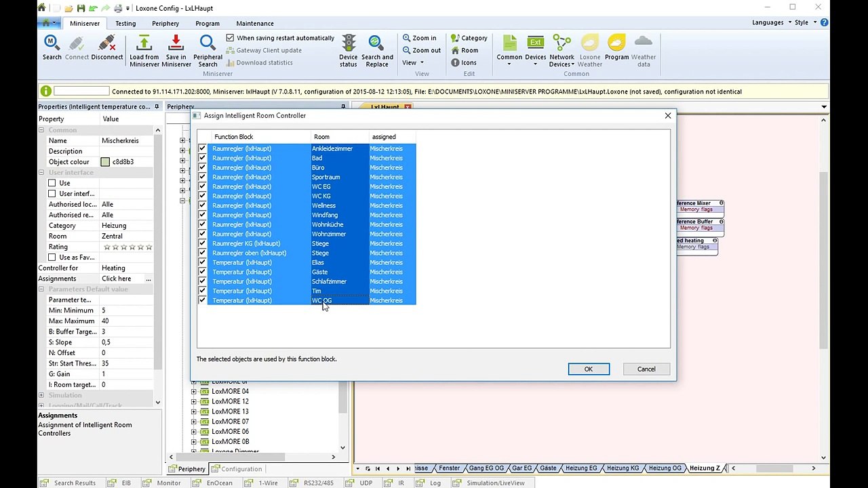Open the Category editor in Edit group
868x488 pixels.
[x=469, y=38]
